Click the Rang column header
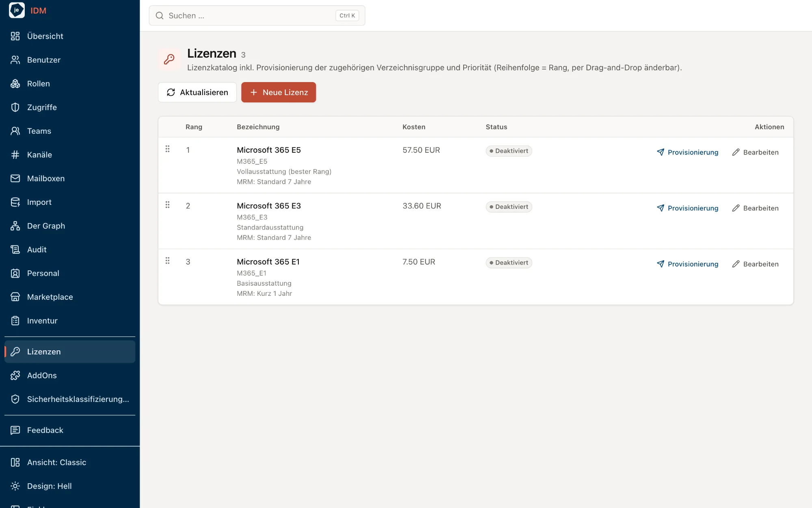The width and height of the screenshot is (812, 508). click(x=194, y=127)
